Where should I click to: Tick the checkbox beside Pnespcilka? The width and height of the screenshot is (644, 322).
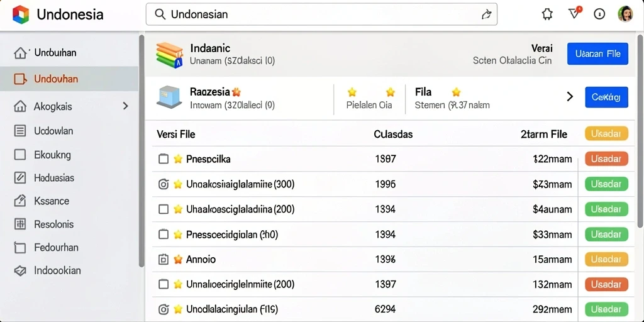(164, 159)
